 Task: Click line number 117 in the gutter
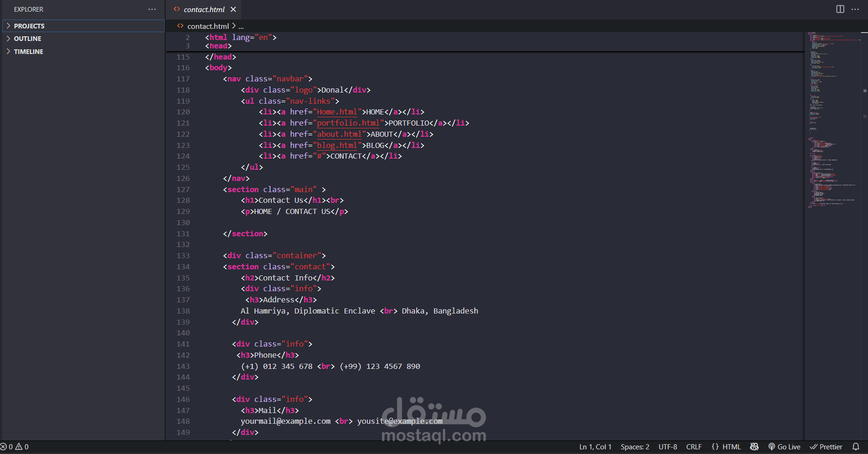183,79
